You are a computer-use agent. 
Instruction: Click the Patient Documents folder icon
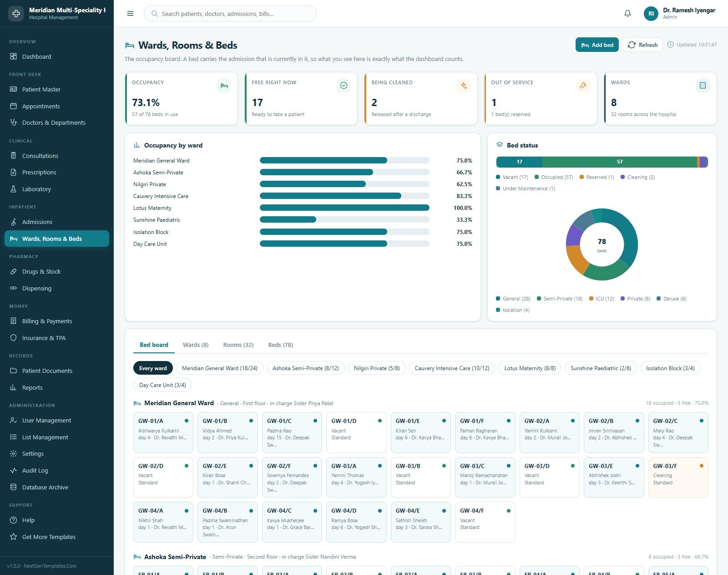tap(14, 371)
